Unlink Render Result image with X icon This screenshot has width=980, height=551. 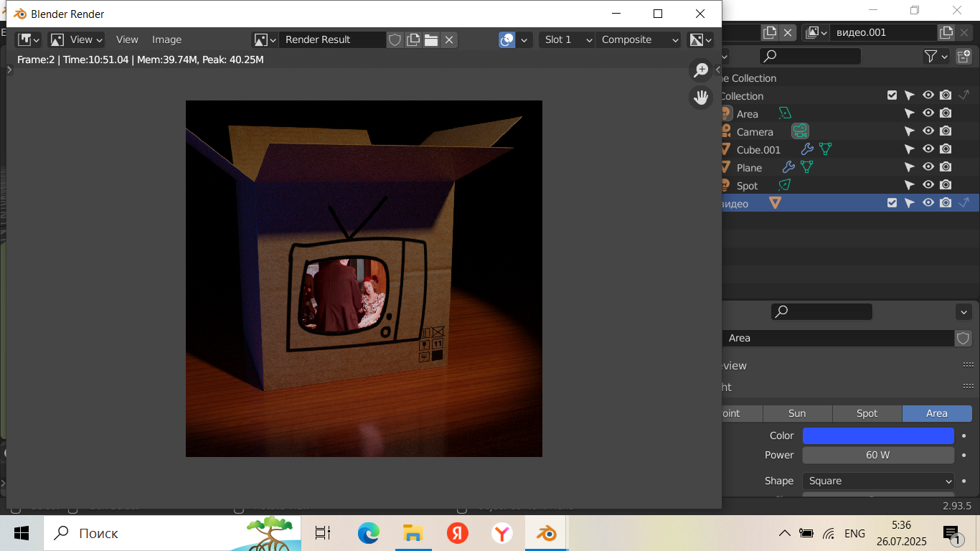[449, 40]
